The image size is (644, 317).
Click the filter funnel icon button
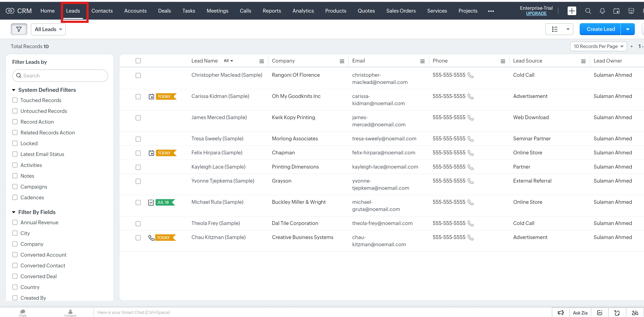[19, 29]
